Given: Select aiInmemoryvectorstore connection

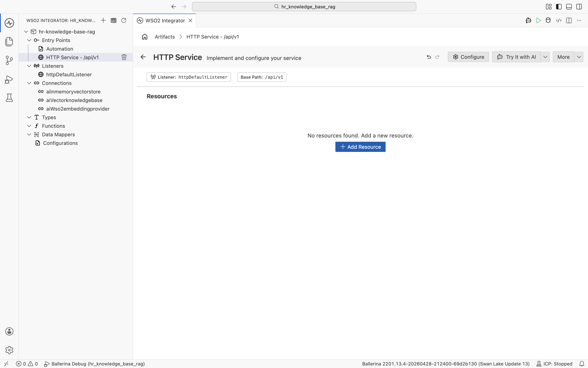Looking at the screenshot, I should coord(76,92).
